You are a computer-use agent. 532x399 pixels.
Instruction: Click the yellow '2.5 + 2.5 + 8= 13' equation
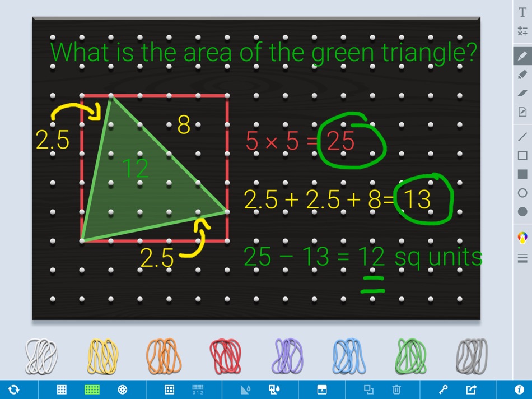338,199
